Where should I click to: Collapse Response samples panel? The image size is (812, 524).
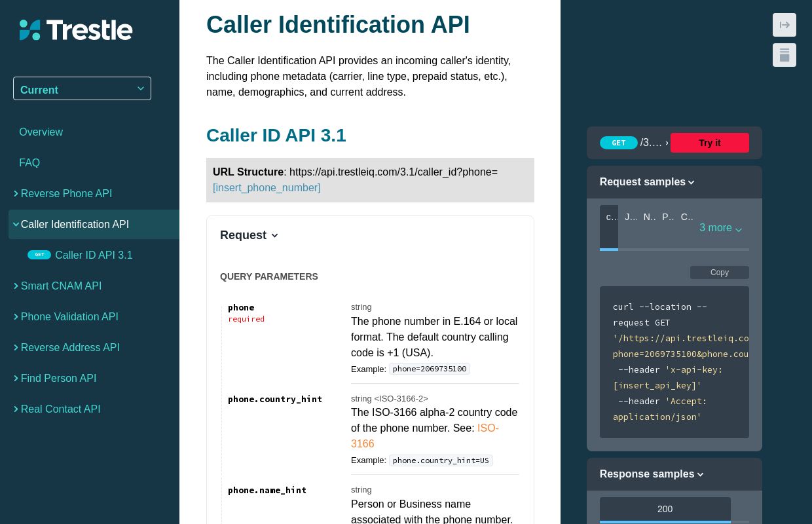coord(652,474)
